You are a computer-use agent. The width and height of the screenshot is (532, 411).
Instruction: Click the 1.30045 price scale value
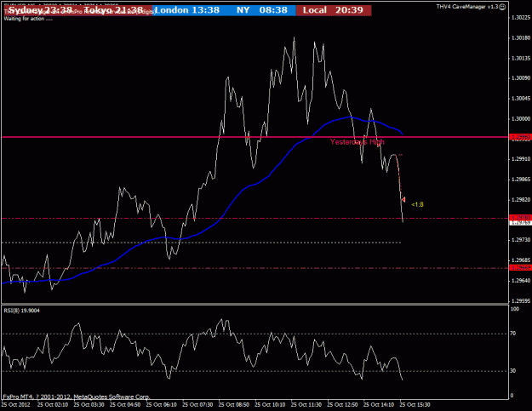coord(521,99)
